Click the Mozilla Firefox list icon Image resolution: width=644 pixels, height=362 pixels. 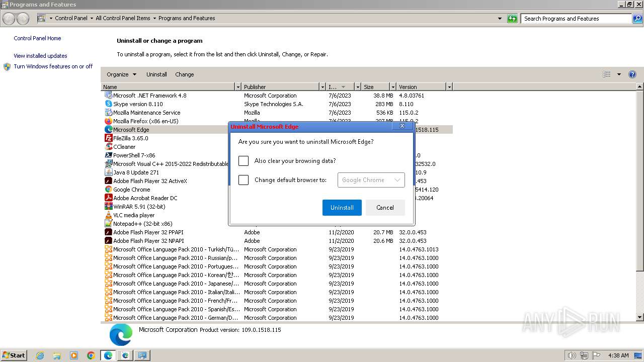[x=108, y=121]
